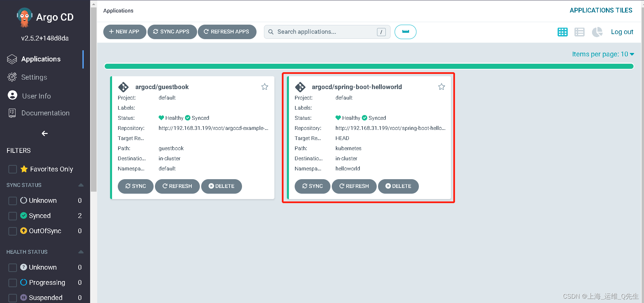
Task: Click Synced check icon on guestbook card
Action: point(188,118)
